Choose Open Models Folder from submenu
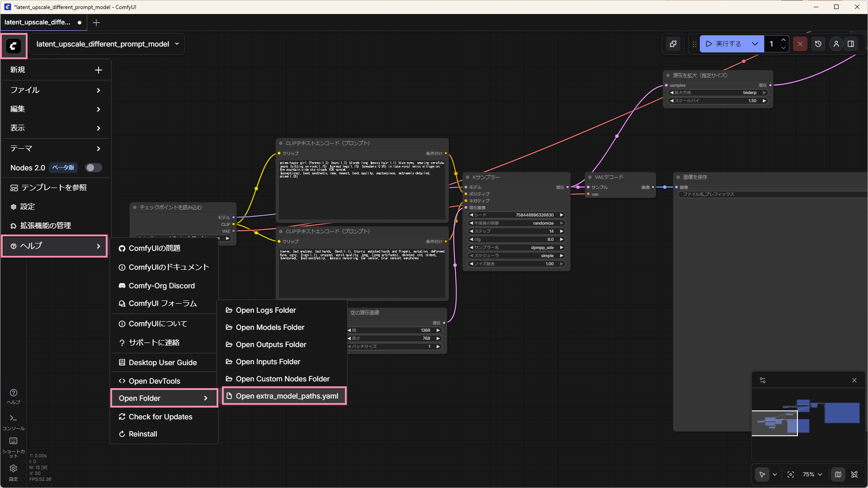This screenshot has width=868, height=488. 270,327
